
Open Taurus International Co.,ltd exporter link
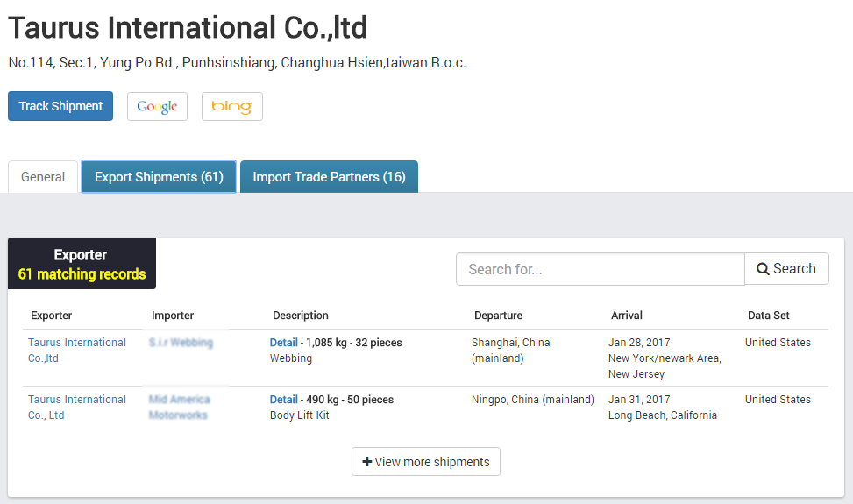[76, 350]
